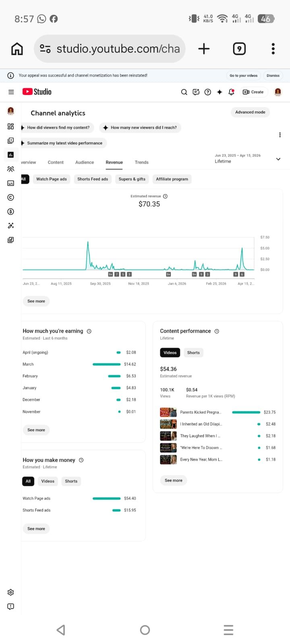
Task: Open the three-dot options below Advanced mode
Action: pyautogui.click(x=280, y=135)
